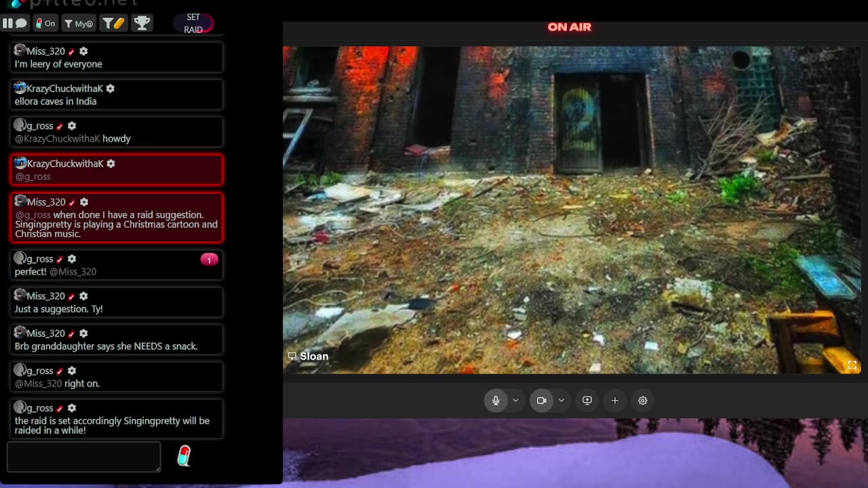Click g_ross avatar on 'howdy' message
The image size is (868, 488).
tap(20, 125)
